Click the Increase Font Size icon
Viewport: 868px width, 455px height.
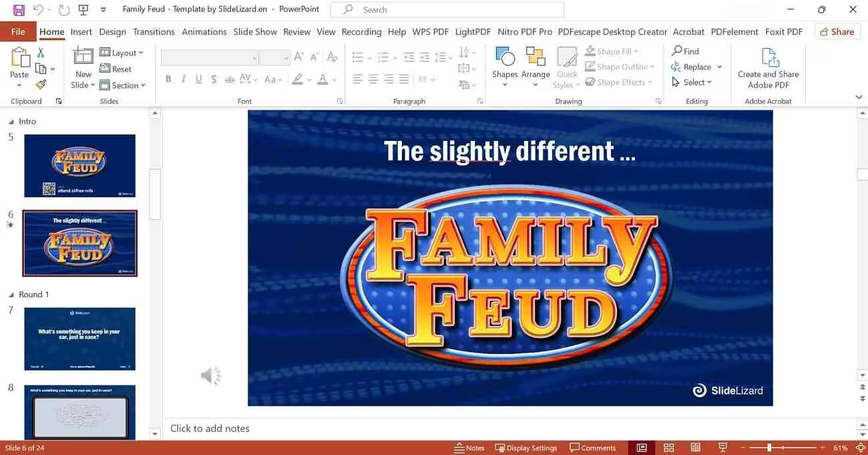tap(299, 57)
